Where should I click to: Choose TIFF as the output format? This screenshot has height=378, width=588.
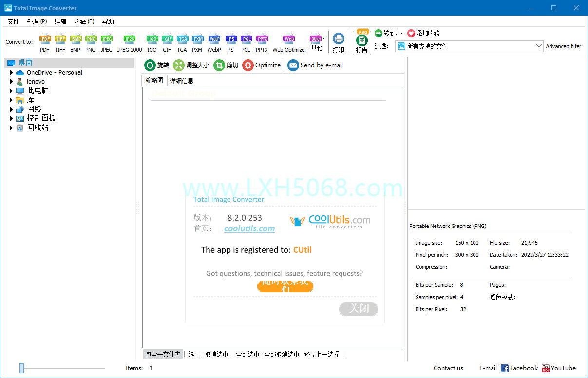click(60, 43)
